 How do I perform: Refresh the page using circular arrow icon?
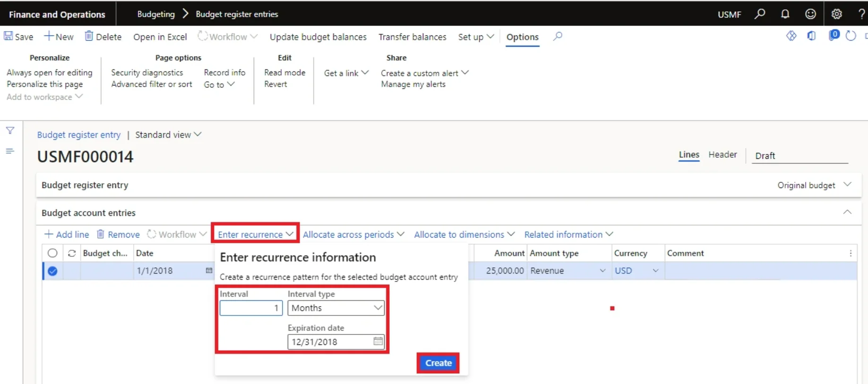[851, 36]
